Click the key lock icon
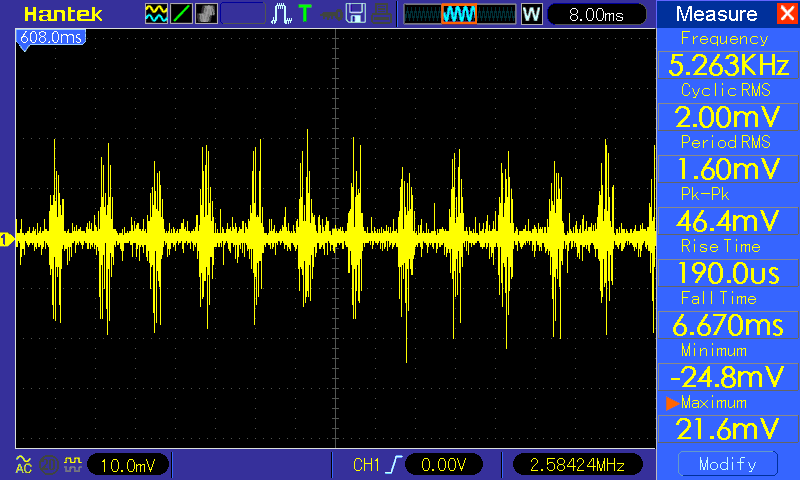The height and width of the screenshot is (480, 800). (x=332, y=15)
